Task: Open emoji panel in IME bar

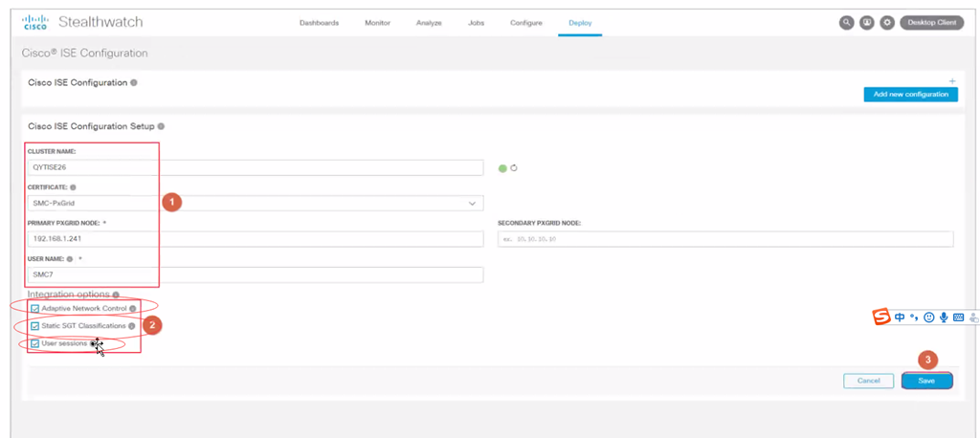Action: pos(928,318)
